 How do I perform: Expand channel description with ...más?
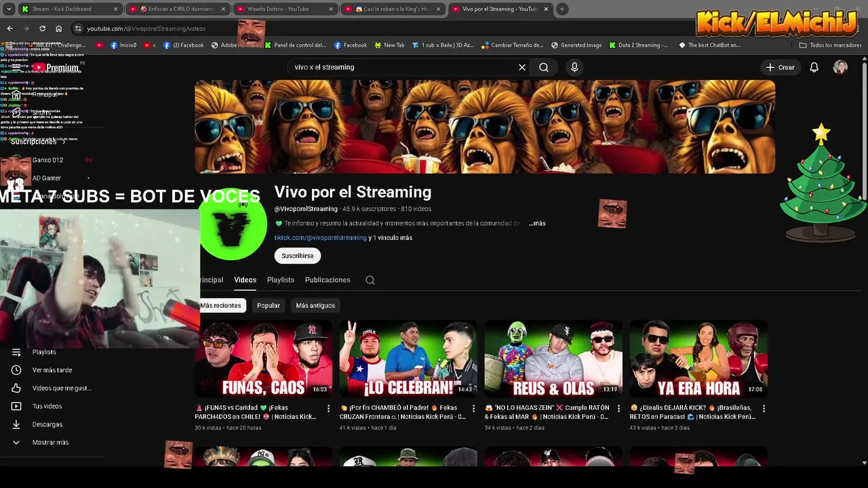tap(537, 223)
